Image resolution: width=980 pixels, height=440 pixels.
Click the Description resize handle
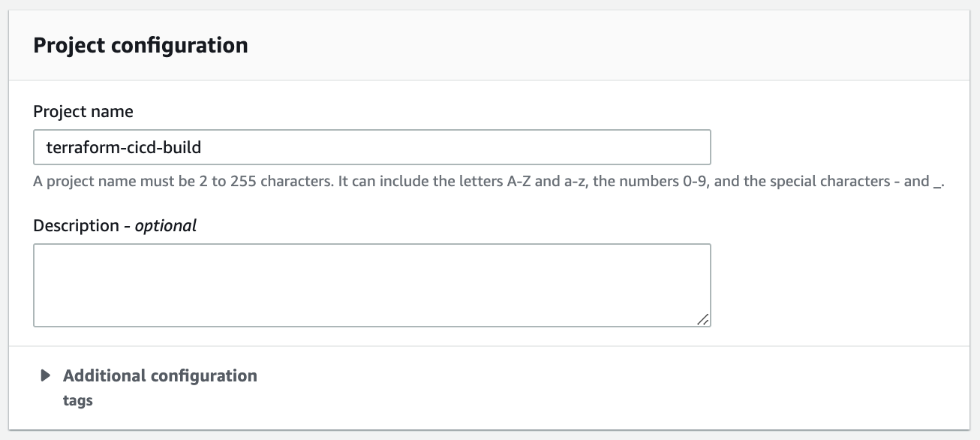[x=702, y=319]
